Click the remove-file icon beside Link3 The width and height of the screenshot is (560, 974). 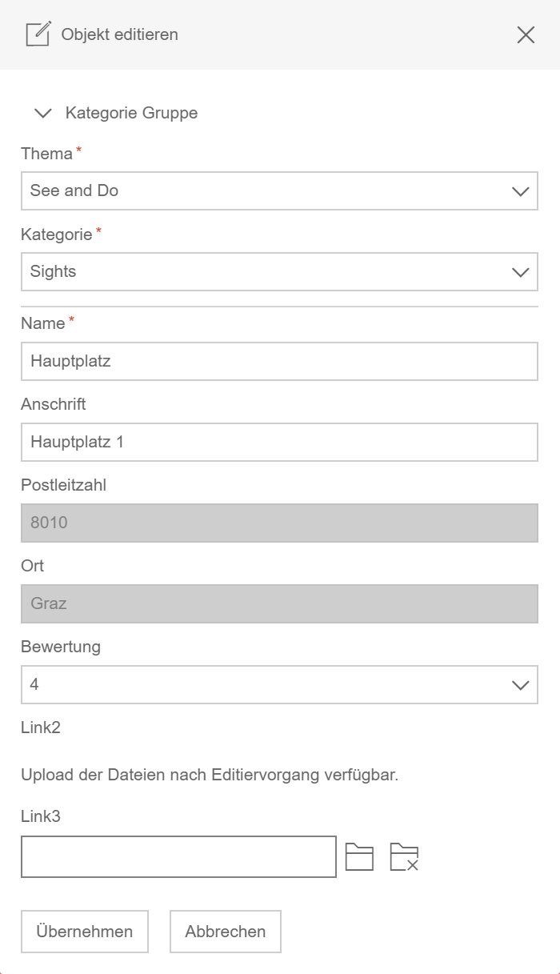point(404,856)
